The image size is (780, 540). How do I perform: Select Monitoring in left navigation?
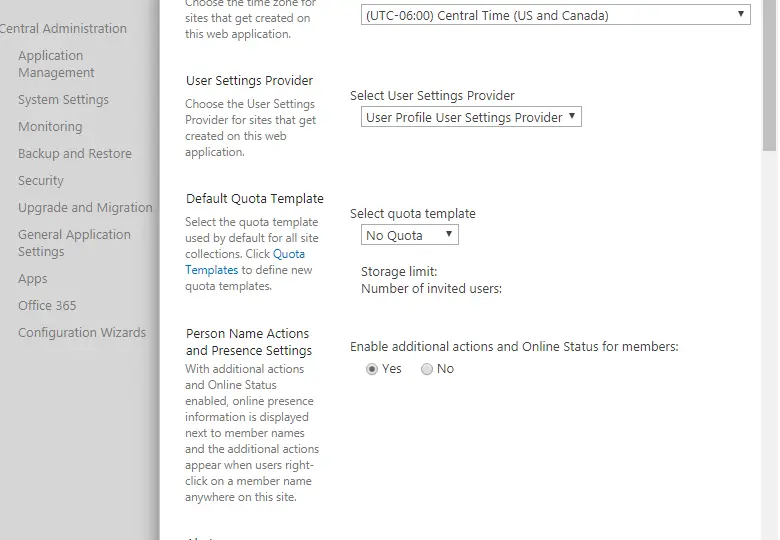[50, 127]
